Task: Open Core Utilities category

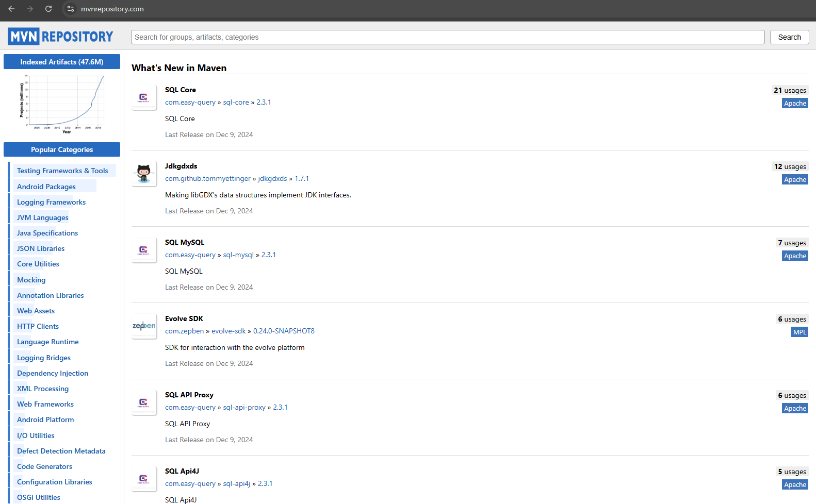Action: pyautogui.click(x=38, y=264)
